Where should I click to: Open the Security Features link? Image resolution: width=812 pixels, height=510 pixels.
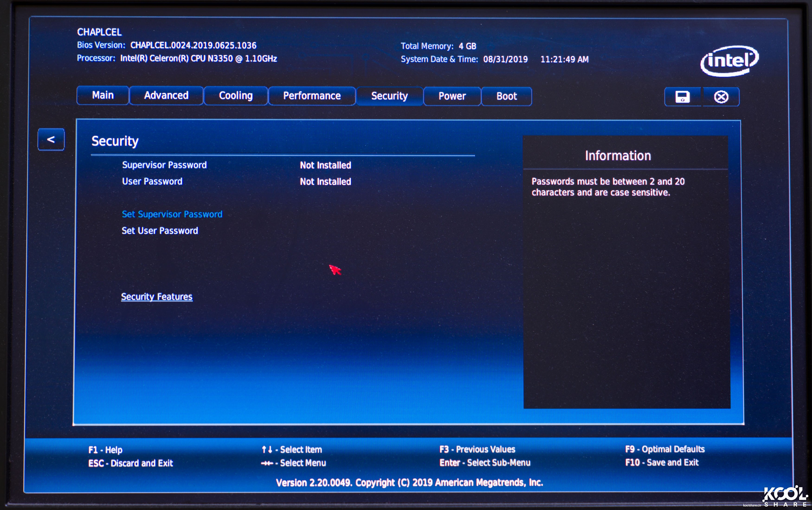(157, 297)
